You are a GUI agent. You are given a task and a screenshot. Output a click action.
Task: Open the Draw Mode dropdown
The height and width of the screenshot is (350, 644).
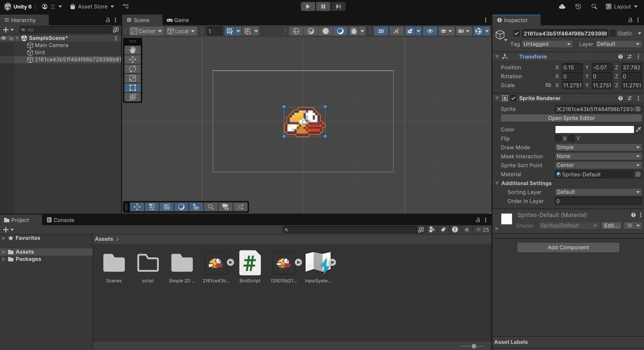click(x=598, y=147)
